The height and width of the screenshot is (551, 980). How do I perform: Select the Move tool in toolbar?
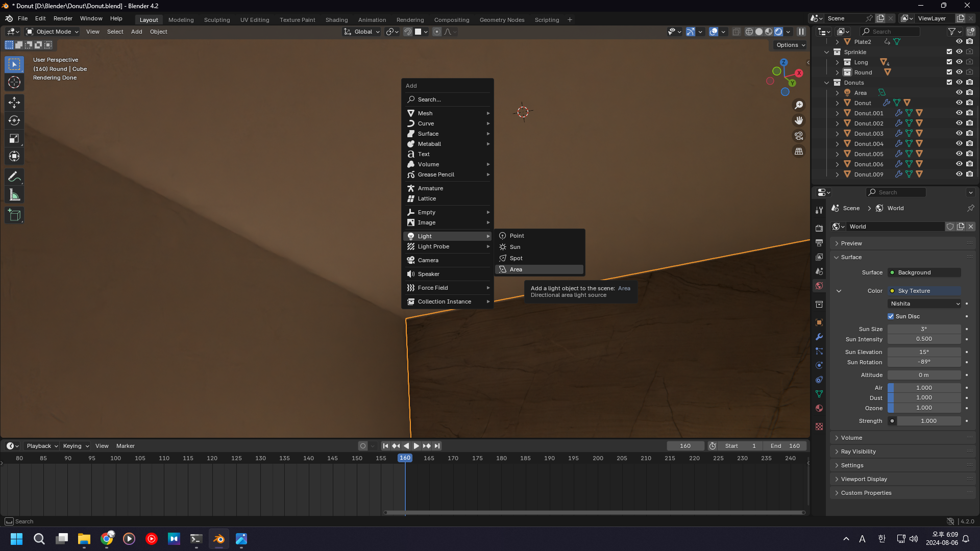coord(14,103)
